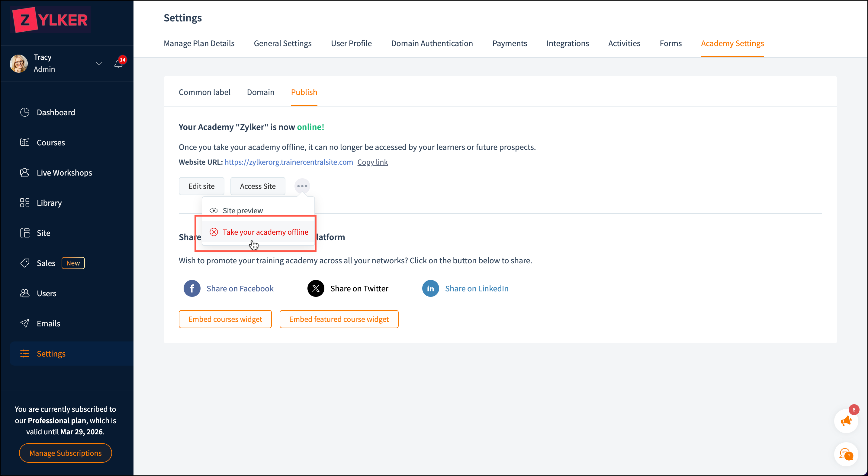Open the Dashboard sidebar icon
The height and width of the screenshot is (476, 868).
click(24, 112)
